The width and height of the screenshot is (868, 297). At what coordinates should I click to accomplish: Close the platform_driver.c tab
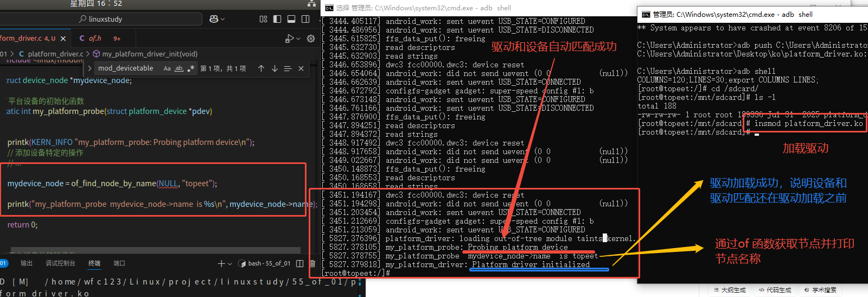click(x=63, y=39)
